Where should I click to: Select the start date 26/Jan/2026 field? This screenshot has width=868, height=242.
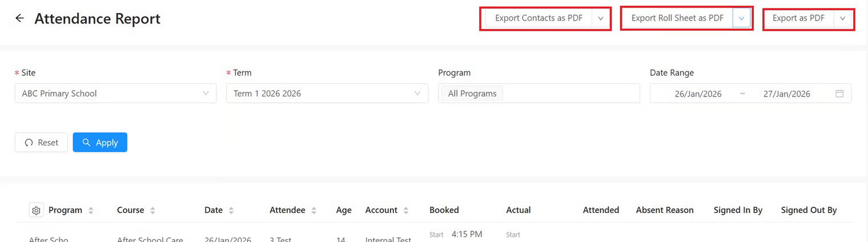point(698,94)
